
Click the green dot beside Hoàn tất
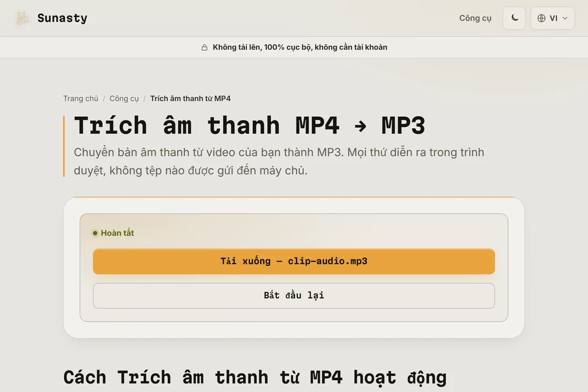pyautogui.click(x=95, y=233)
